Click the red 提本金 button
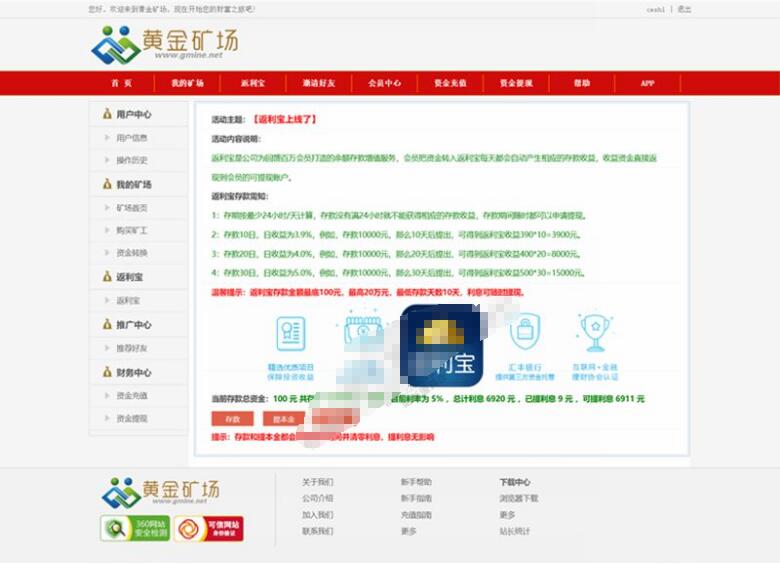Screen dimensions: 780x564 tap(284, 419)
